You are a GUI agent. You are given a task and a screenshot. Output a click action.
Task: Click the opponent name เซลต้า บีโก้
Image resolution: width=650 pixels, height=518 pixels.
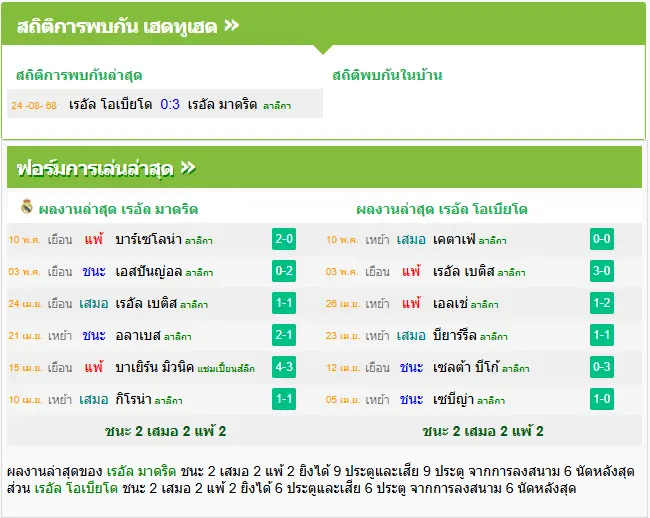pyautogui.click(x=466, y=367)
